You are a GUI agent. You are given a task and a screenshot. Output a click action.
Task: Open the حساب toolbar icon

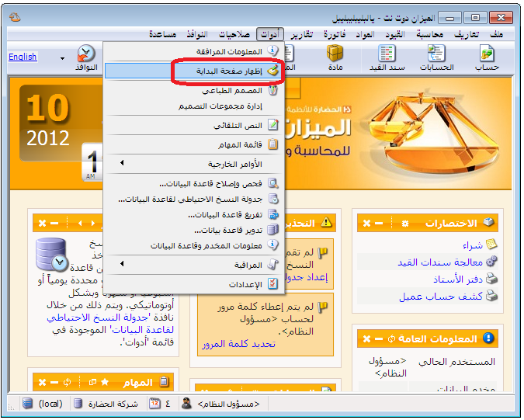(x=487, y=57)
